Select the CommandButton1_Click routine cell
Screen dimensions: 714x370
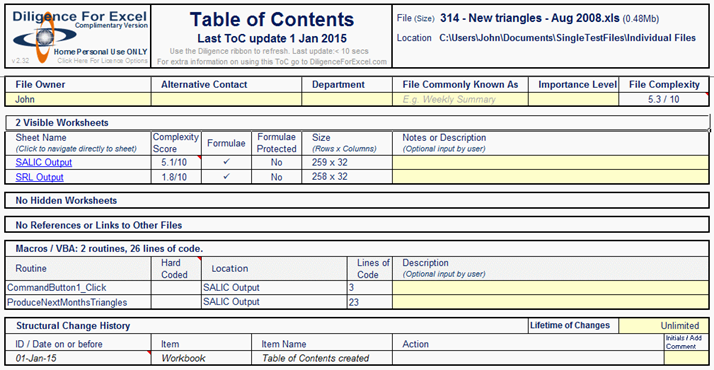click(78, 288)
